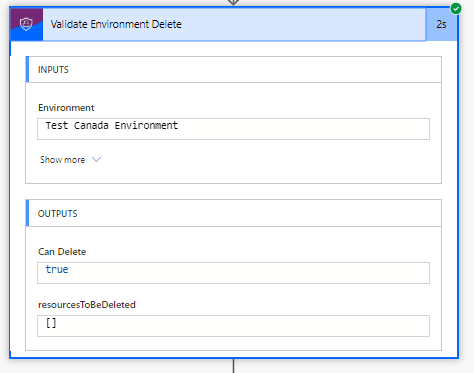Click the Can Delete output value true
This screenshot has width=474, height=373.
tap(233, 273)
